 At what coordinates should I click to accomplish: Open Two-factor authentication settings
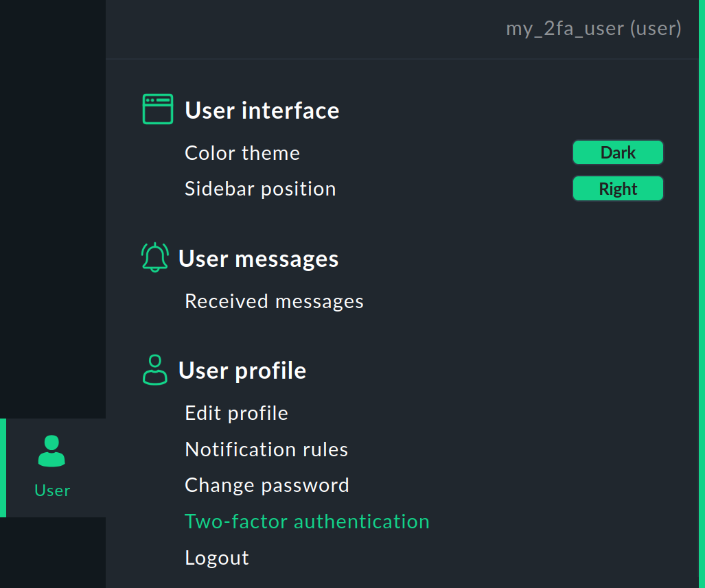[307, 521]
